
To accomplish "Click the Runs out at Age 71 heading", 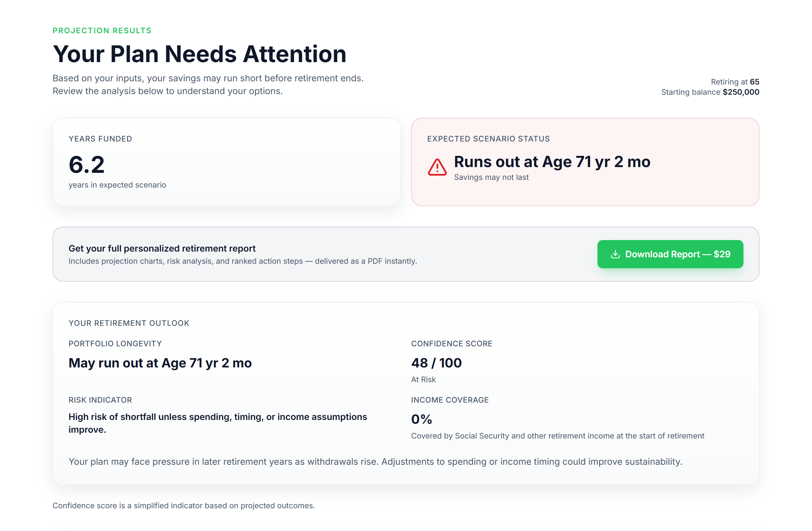I will [x=552, y=162].
